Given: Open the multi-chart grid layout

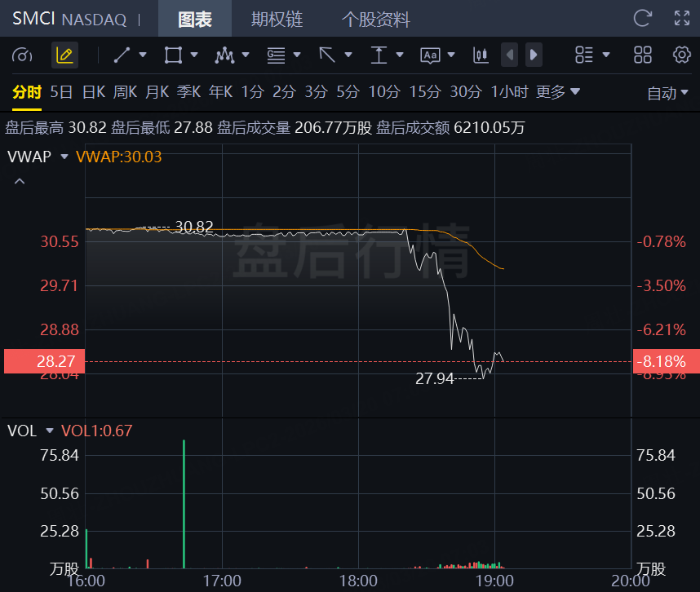Looking at the screenshot, I should coord(643,55).
